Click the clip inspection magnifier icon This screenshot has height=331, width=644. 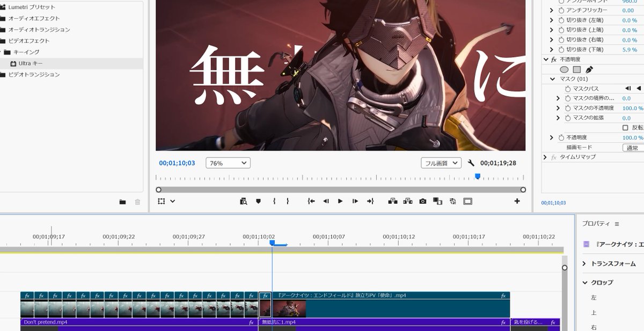[244, 202]
